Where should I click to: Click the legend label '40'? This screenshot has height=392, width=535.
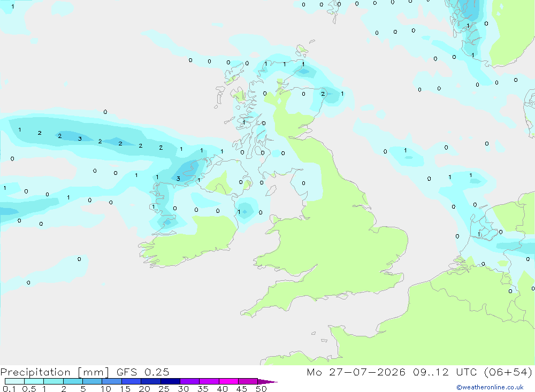click(223, 389)
